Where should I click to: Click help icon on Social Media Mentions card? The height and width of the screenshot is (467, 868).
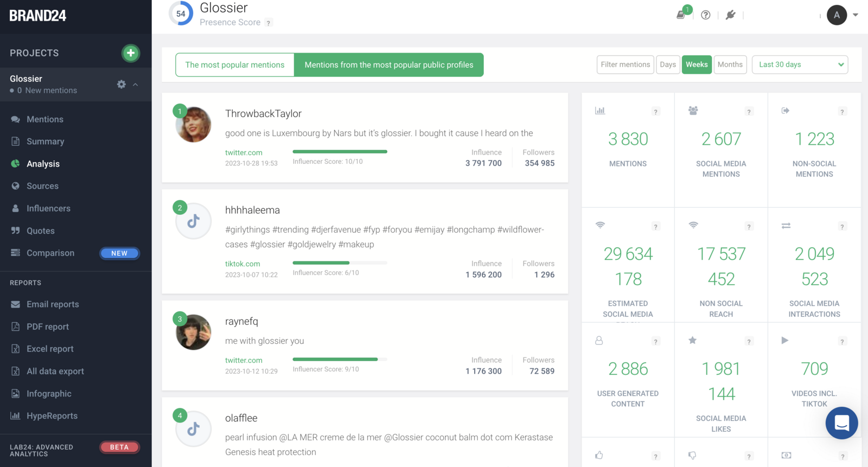(749, 112)
